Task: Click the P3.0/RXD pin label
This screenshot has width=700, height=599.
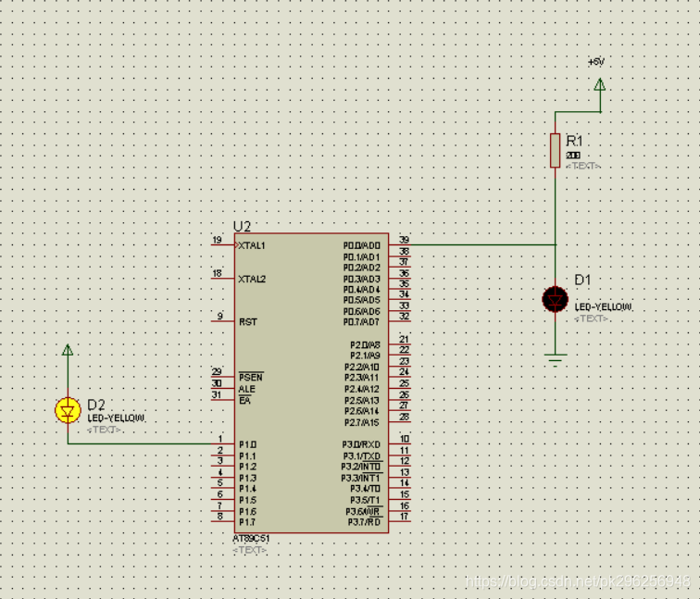Action: pos(361,445)
